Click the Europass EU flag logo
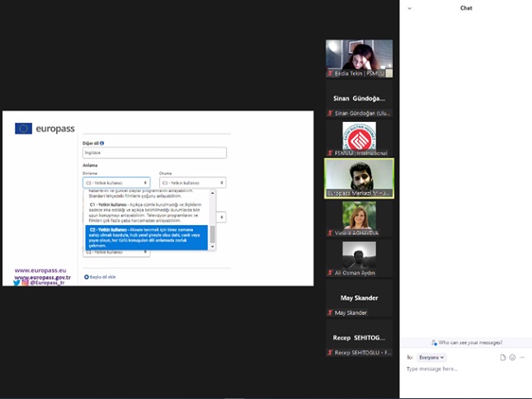Image resolution: width=532 pixels, height=399 pixels. point(23,129)
